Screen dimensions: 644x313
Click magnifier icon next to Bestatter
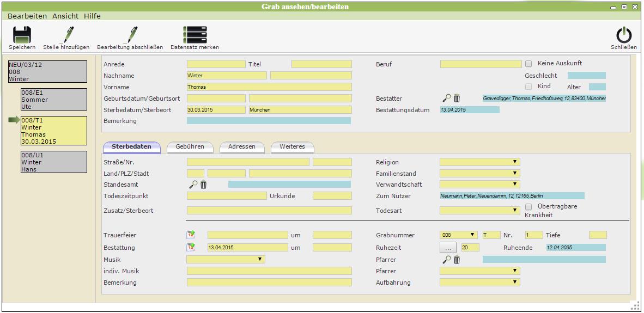pos(446,99)
